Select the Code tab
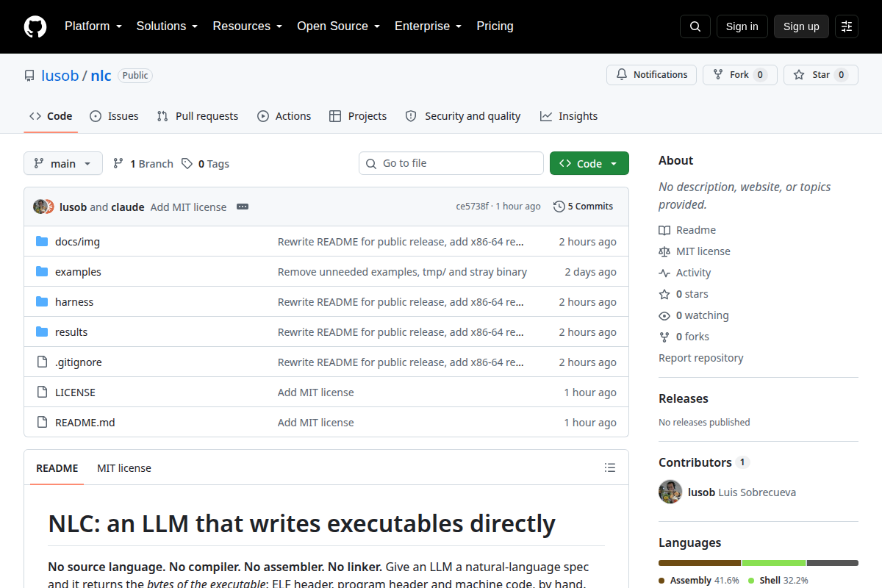The width and height of the screenshot is (882, 588). point(51,116)
